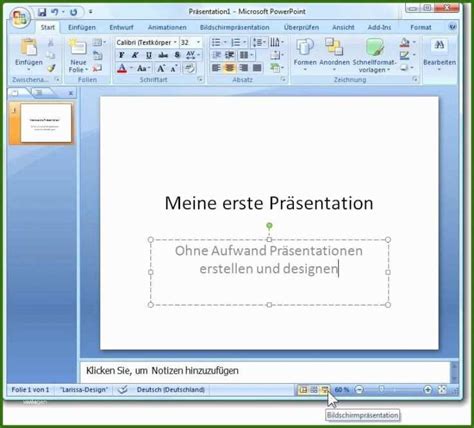This screenshot has height=428, width=474.
Task: Apply text shadow with the S icon
Action: [177, 55]
